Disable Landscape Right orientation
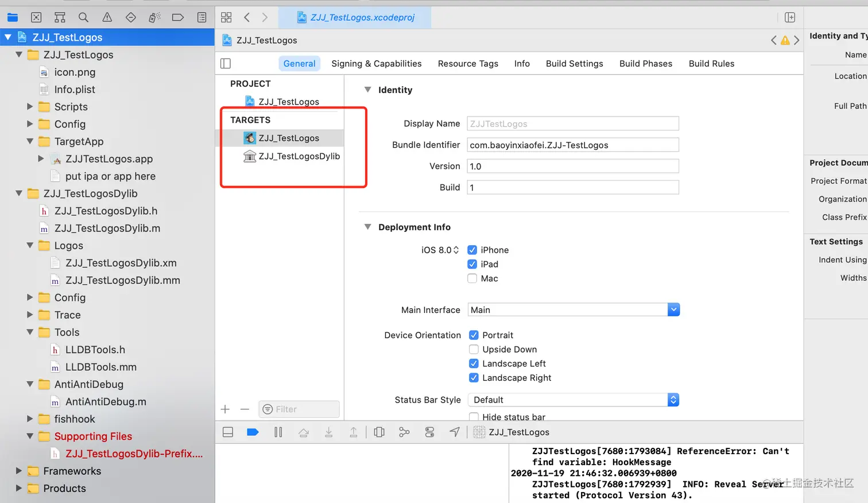Screen dimensions: 868x503 click(x=474, y=378)
